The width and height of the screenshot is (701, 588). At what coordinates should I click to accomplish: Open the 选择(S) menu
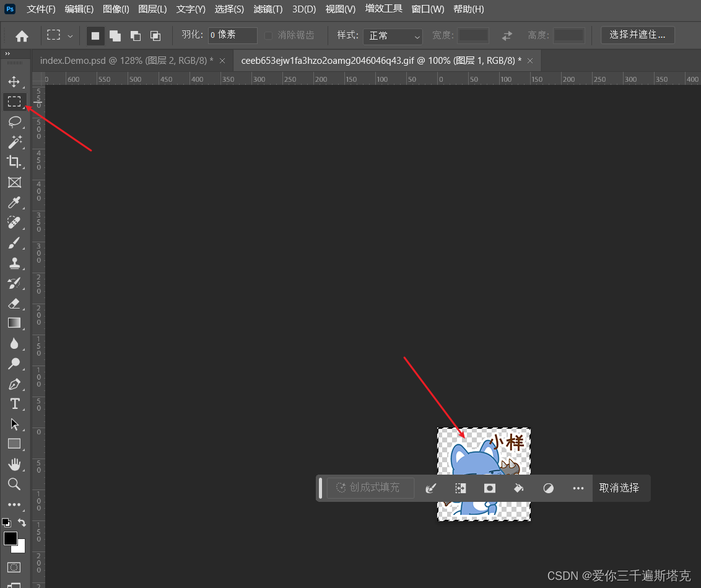point(229,9)
